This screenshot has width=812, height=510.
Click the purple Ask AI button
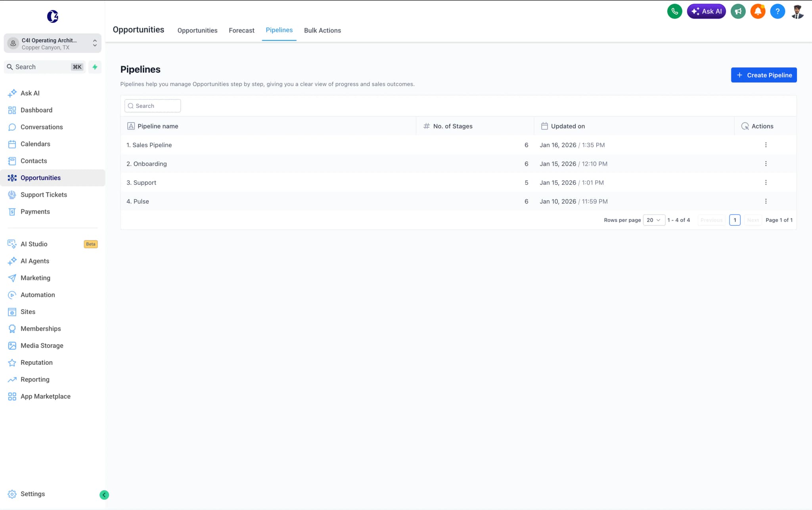(706, 12)
